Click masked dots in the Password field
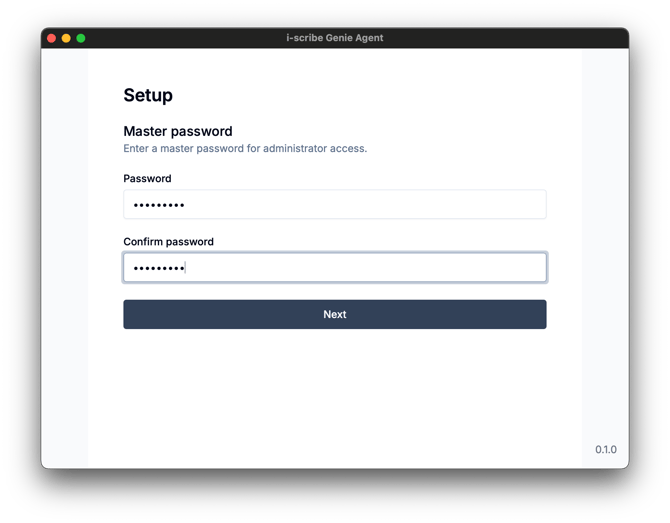Image resolution: width=670 pixels, height=523 pixels. click(159, 205)
